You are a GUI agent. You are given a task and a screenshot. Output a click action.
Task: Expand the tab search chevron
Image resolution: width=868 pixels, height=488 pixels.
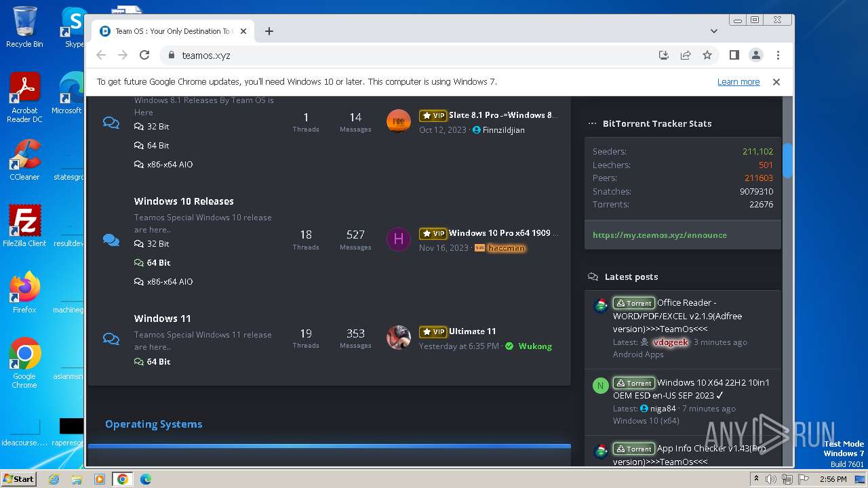pos(714,31)
